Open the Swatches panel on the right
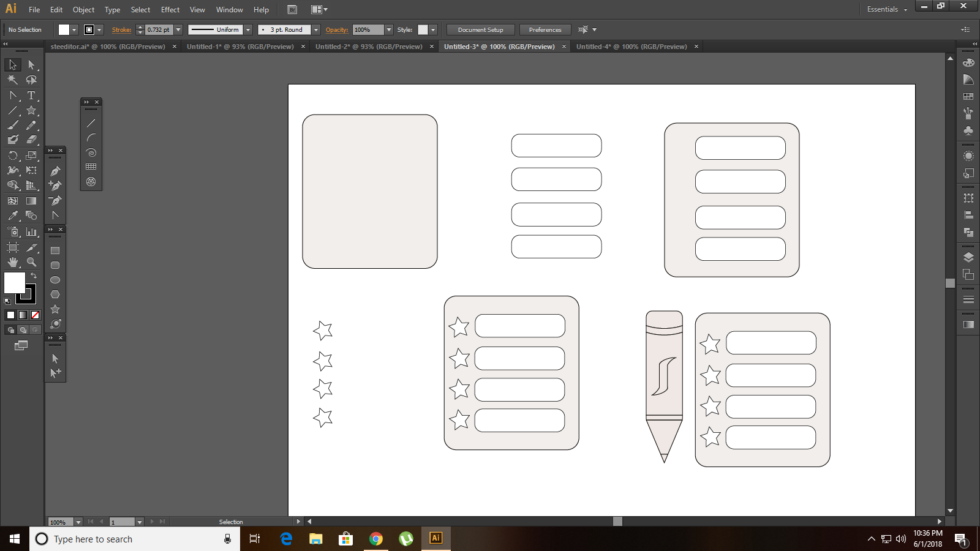The image size is (980, 551). (968, 95)
